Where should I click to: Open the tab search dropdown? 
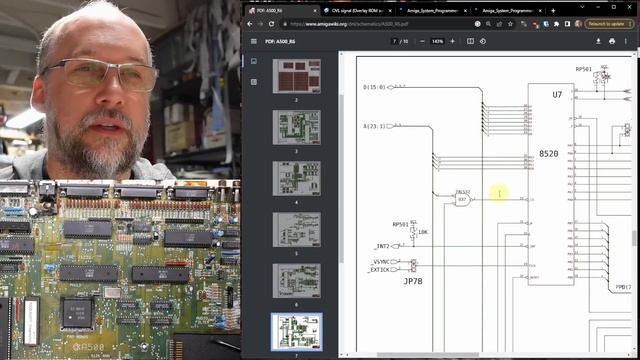[582, 7]
